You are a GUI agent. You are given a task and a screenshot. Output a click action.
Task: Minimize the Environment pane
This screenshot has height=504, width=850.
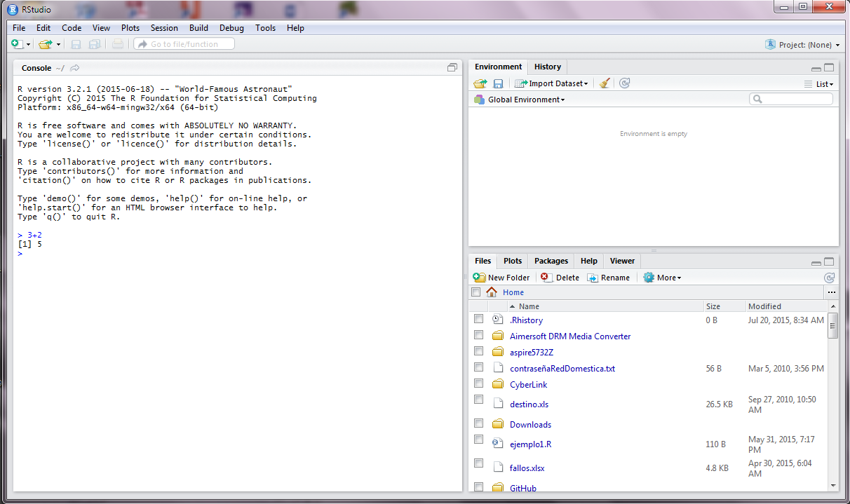click(x=816, y=68)
